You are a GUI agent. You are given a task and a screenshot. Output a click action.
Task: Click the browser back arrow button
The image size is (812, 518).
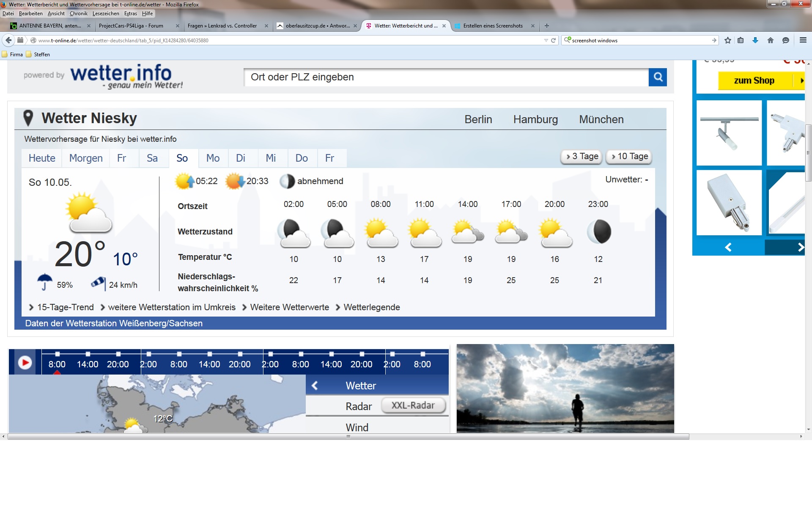8,40
